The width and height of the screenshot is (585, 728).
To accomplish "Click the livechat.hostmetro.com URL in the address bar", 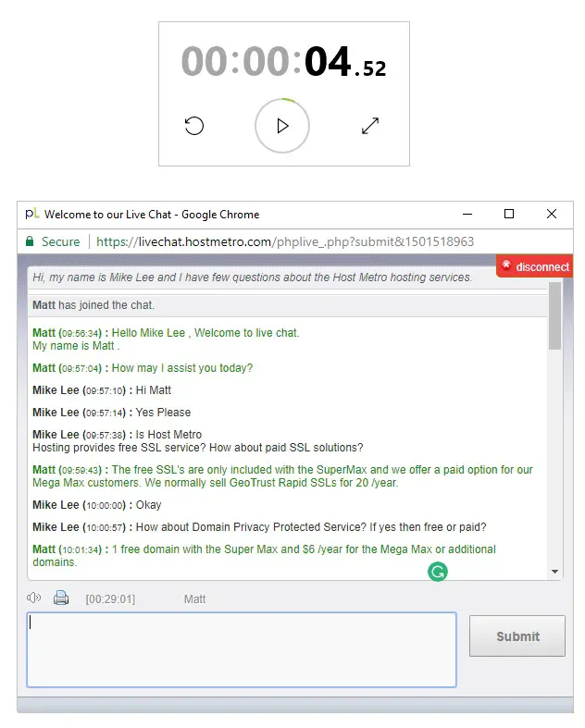I will (x=285, y=241).
